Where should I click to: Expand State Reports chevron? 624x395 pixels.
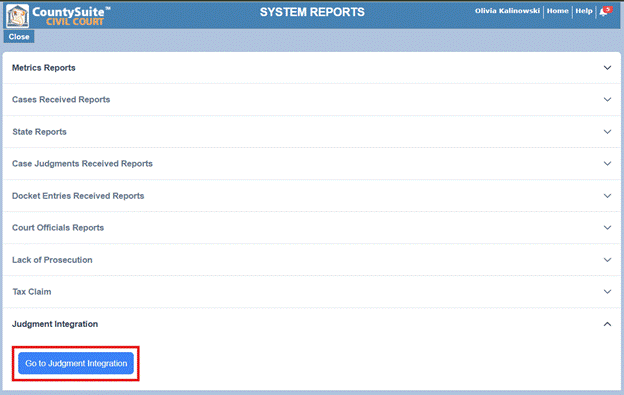point(607,132)
